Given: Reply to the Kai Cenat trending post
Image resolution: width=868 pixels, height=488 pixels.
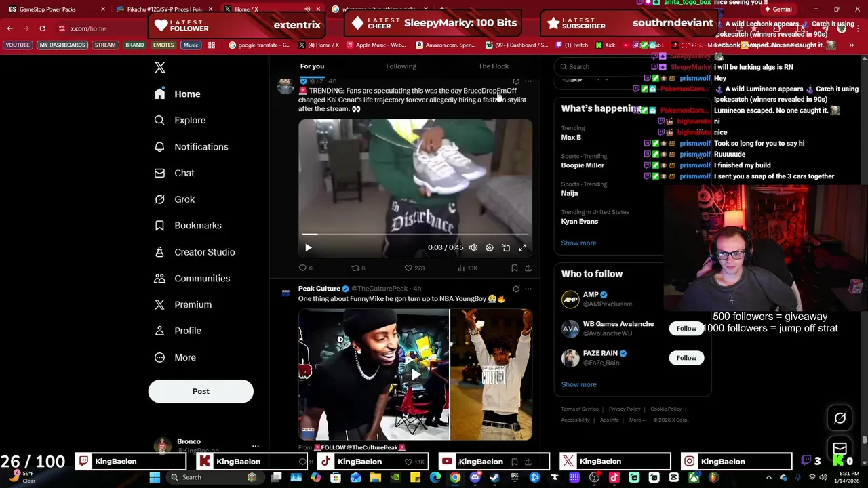Looking at the screenshot, I should coord(305,268).
